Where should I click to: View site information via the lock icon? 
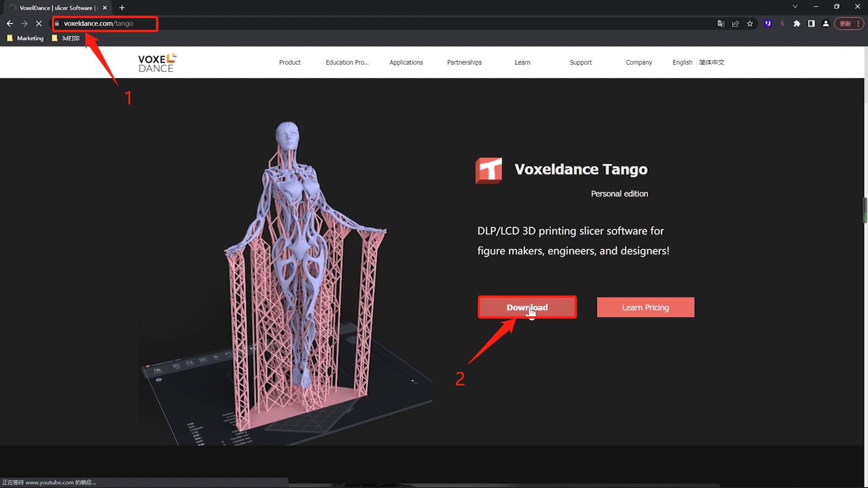[57, 23]
